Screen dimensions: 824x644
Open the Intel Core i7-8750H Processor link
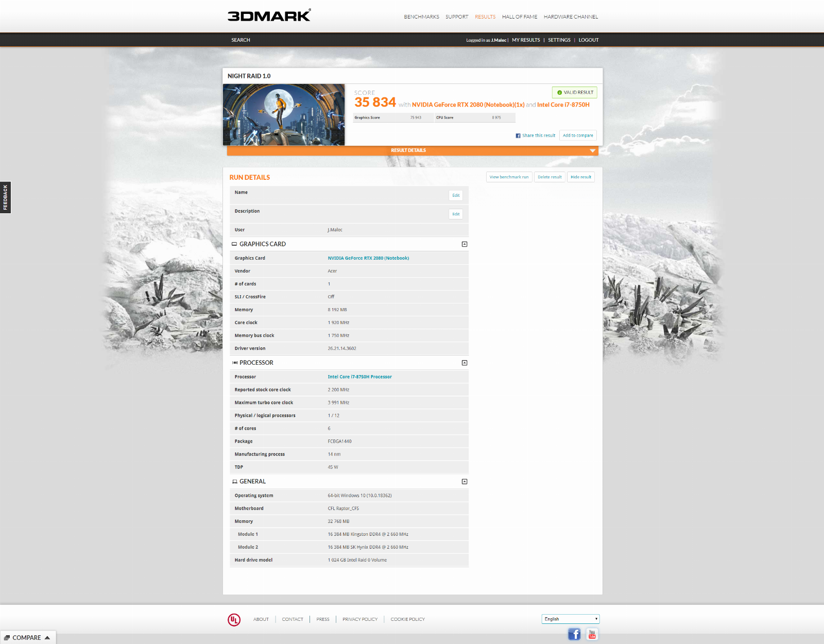tap(359, 377)
